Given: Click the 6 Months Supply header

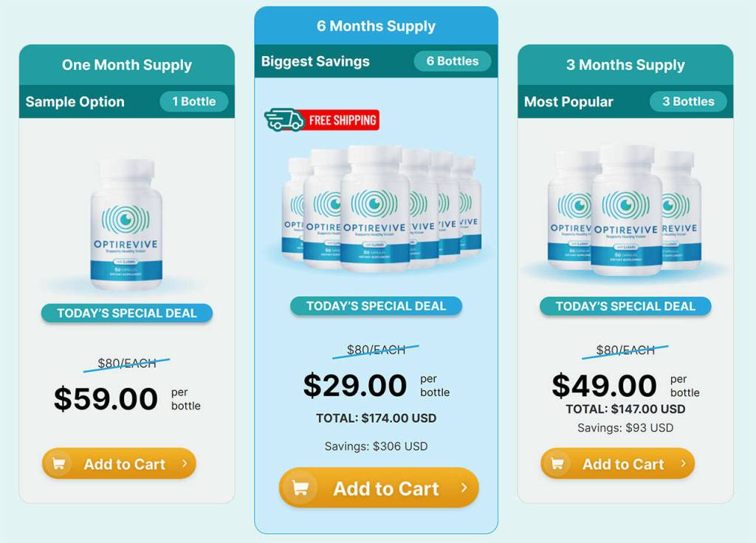Looking at the screenshot, I should click(376, 26).
